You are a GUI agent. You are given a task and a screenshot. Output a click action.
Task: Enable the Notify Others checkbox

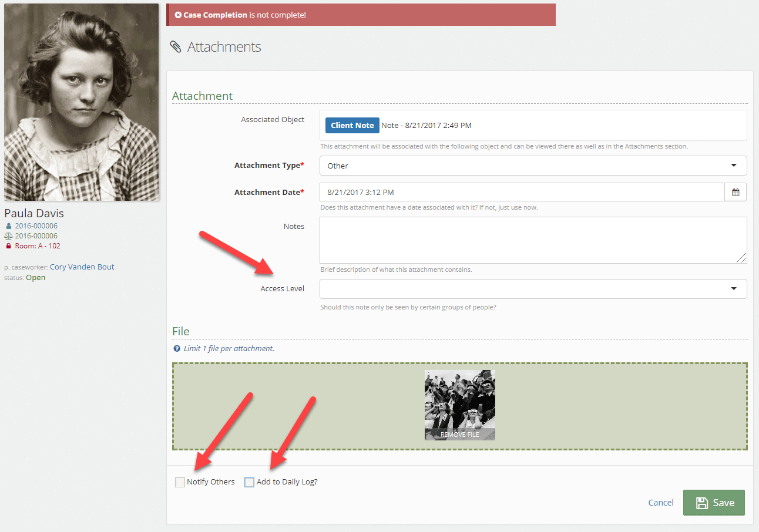[180, 482]
